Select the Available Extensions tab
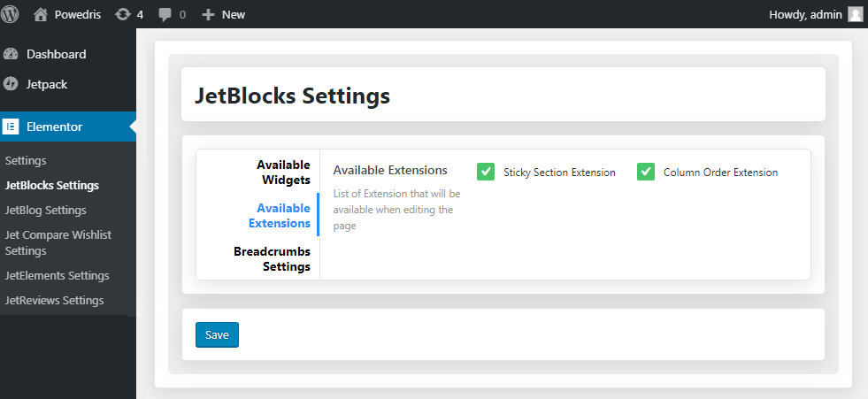This screenshot has width=868, height=399. pyautogui.click(x=280, y=215)
